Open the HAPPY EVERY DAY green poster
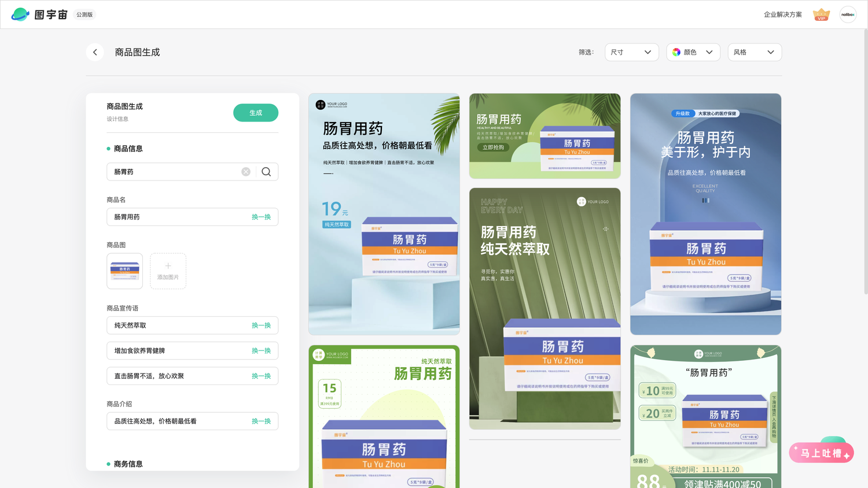 tap(545, 308)
